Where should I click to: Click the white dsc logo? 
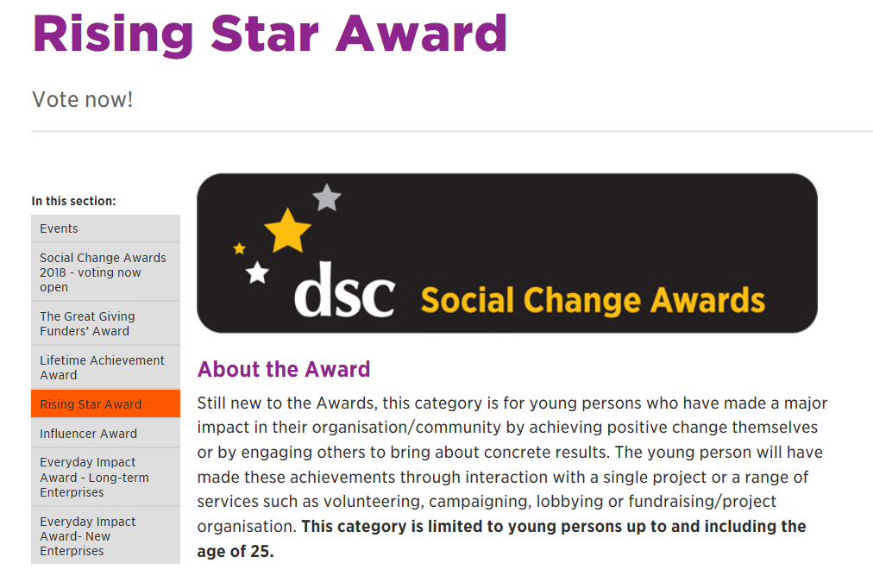click(344, 291)
